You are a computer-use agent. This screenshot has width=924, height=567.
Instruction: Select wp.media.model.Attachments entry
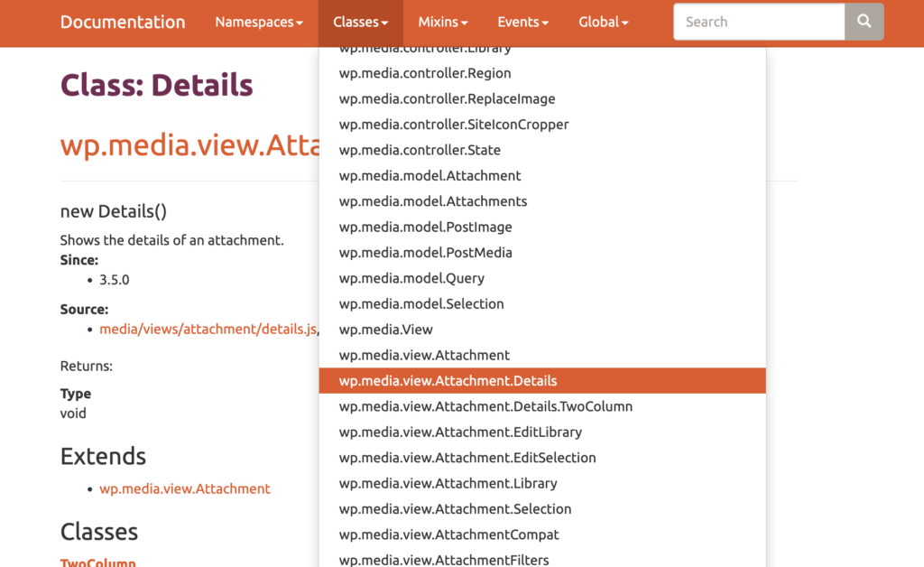pyautogui.click(x=433, y=201)
